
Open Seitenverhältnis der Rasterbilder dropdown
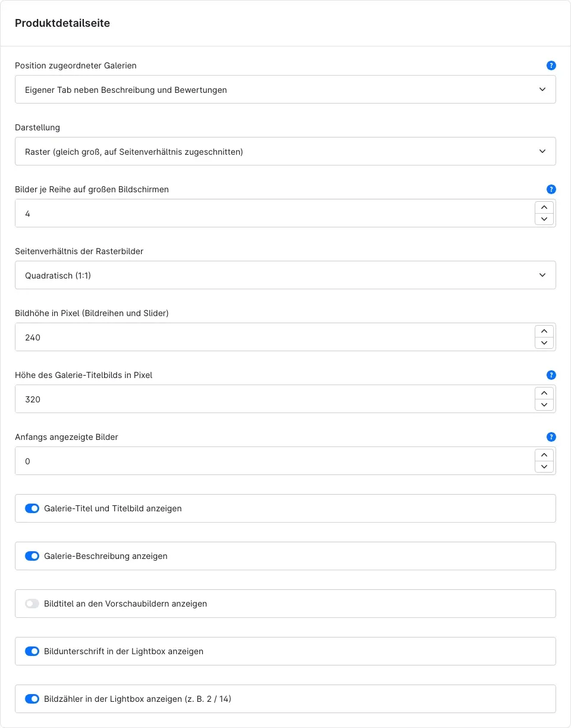click(x=285, y=275)
